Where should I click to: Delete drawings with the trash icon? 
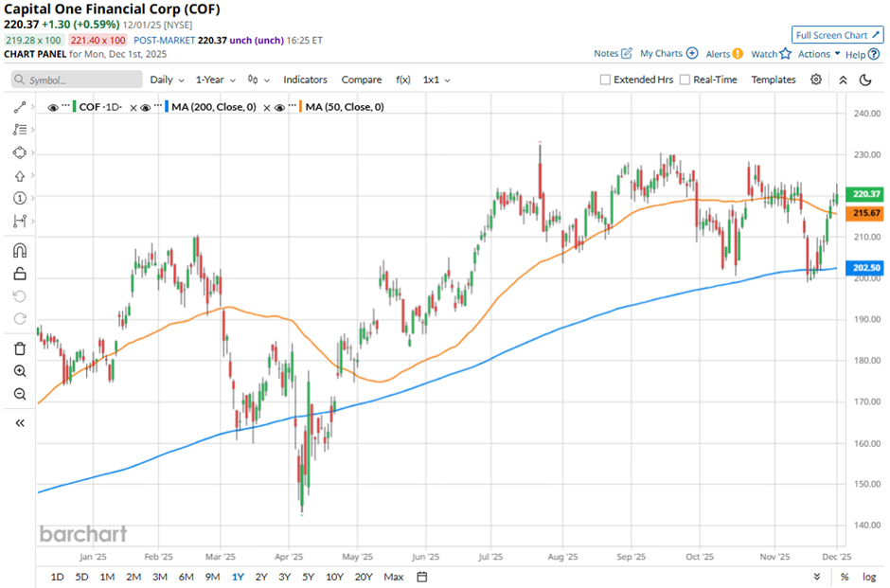point(19,347)
